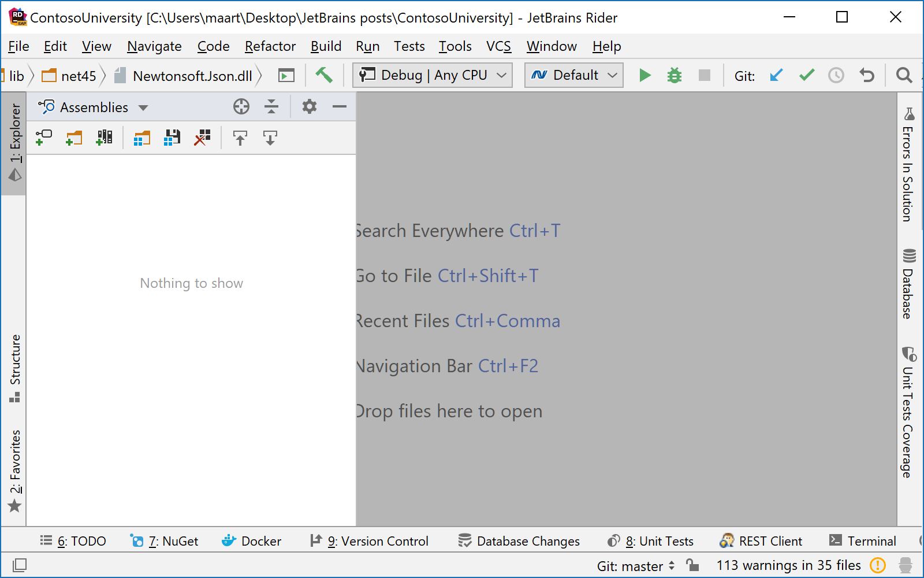The width and height of the screenshot is (924, 578).
Task: Open the Run menu
Action: click(368, 46)
